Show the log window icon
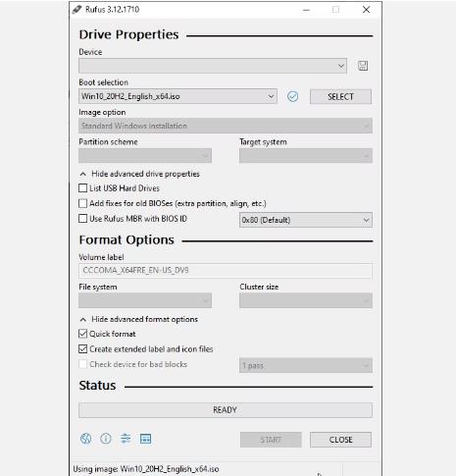Image resolution: width=456 pixels, height=476 pixels. click(145, 439)
